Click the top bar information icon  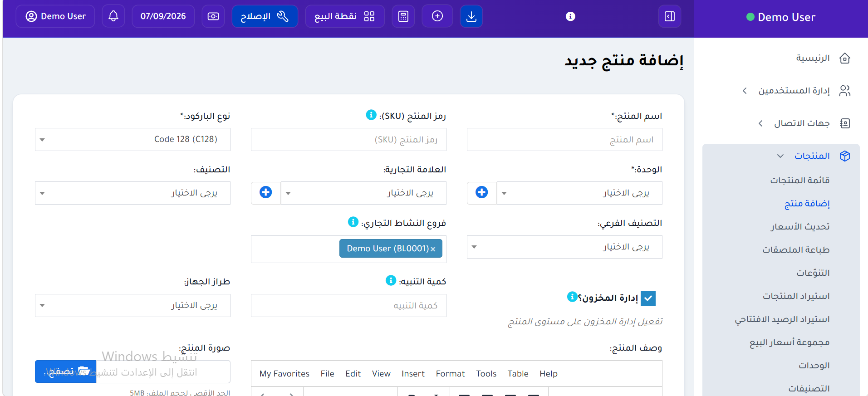(x=570, y=16)
